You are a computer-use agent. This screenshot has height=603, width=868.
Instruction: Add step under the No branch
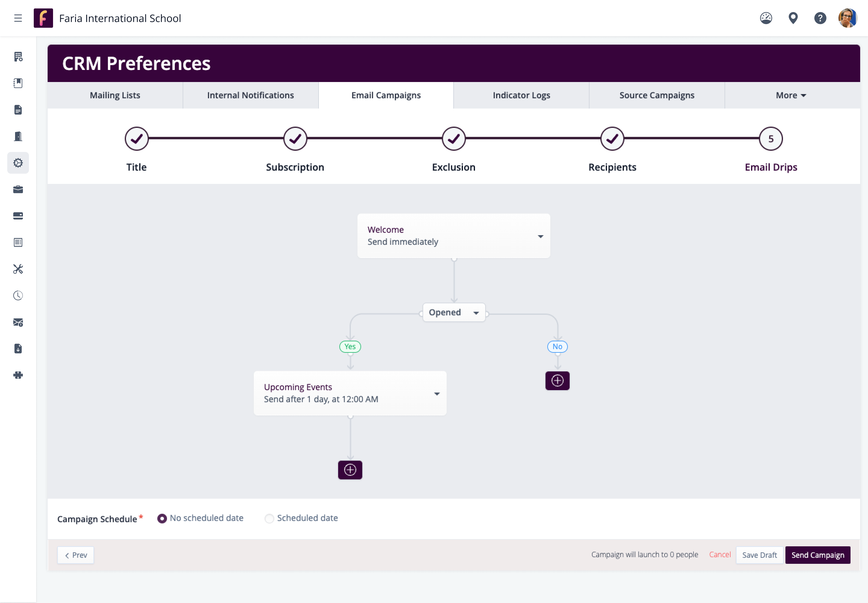point(557,380)
